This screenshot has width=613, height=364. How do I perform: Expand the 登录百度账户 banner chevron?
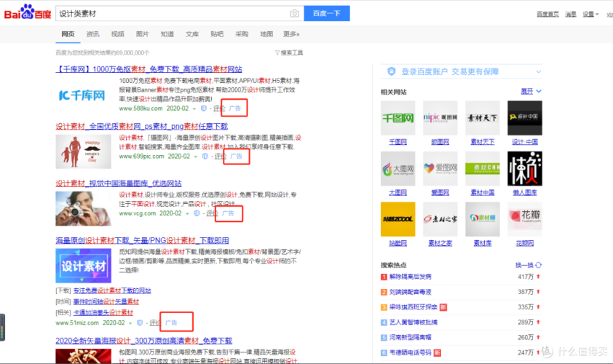538,71
